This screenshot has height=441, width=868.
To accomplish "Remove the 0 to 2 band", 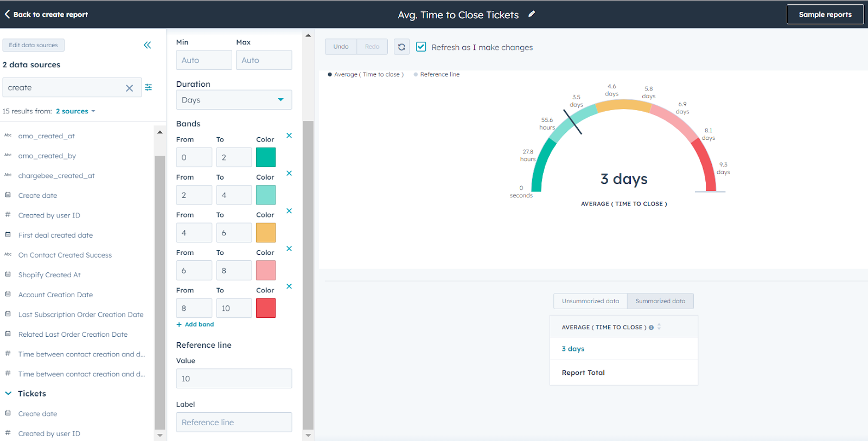I will tap(289, 136).
